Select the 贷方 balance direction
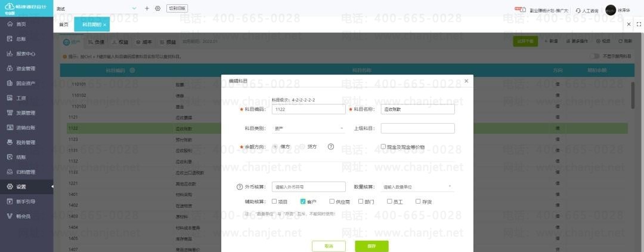 point(302,147)
